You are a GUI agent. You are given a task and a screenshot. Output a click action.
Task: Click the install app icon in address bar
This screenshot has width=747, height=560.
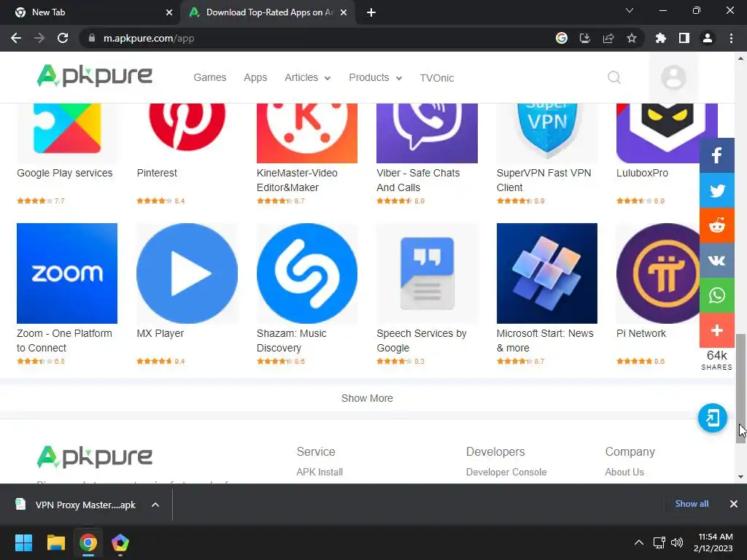585,38
